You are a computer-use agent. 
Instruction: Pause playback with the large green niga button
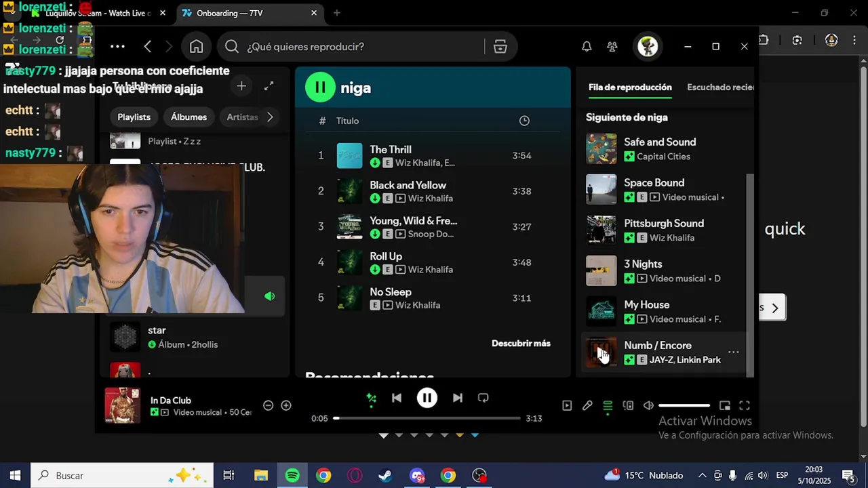pos(320,87)
